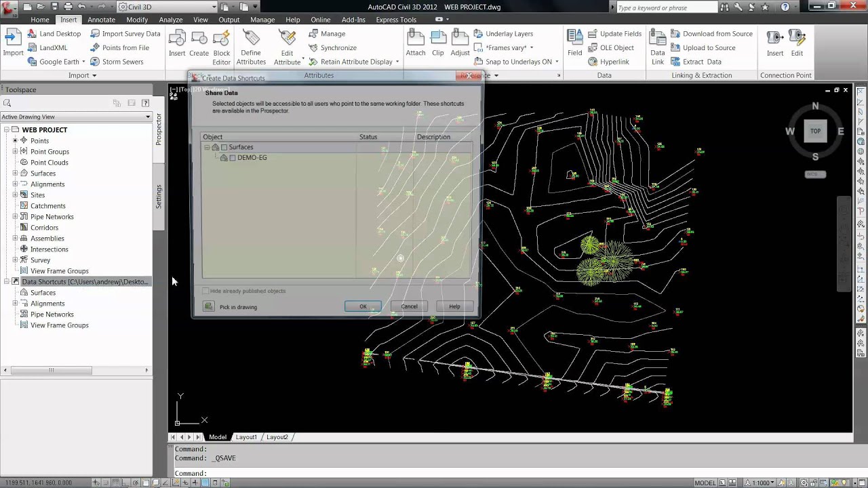Click Download from Source
This screenshot has height=488, width=868.
coord(711,33)
